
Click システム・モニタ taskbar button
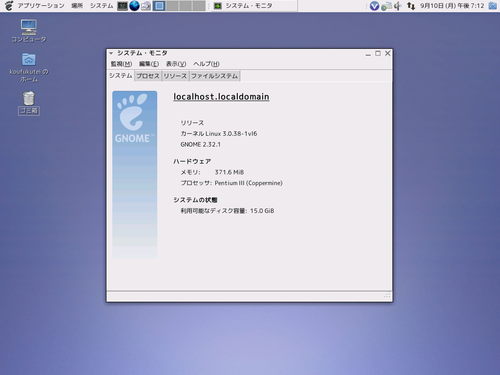(254, 6)
